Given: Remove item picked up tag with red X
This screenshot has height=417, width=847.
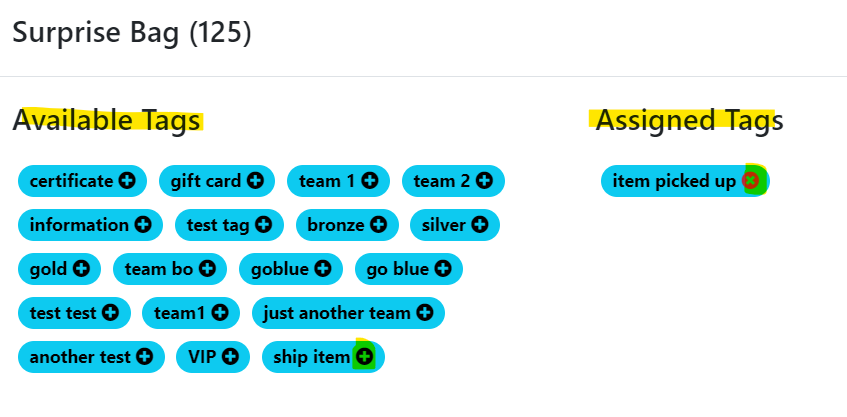Looking at the screenshot, I should tap(750, 181).
